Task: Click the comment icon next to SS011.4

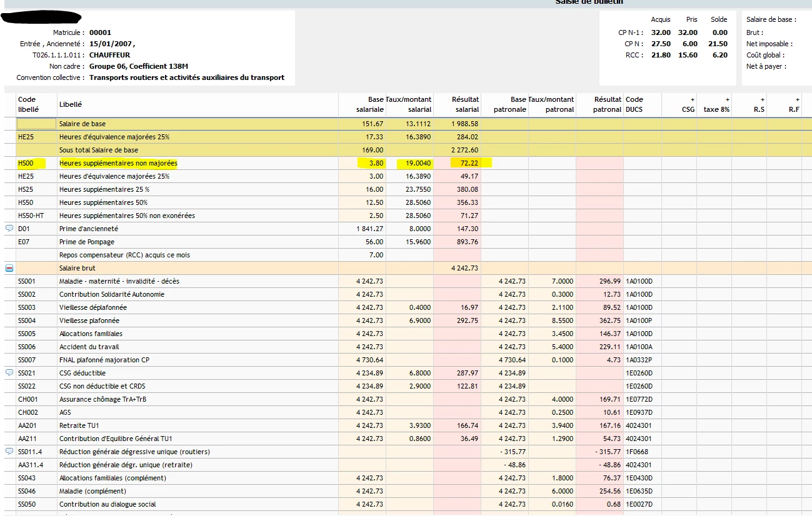Action: coord(9,452)
